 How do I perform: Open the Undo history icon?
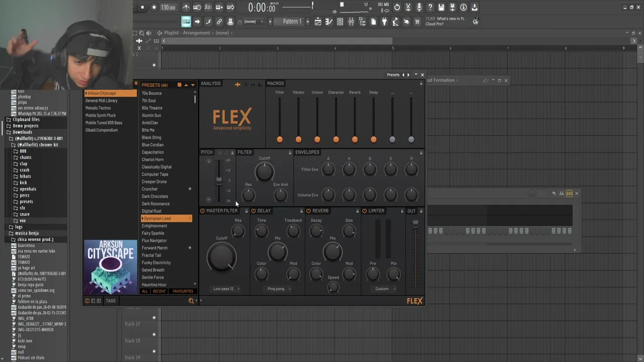(x=397, y=7)
